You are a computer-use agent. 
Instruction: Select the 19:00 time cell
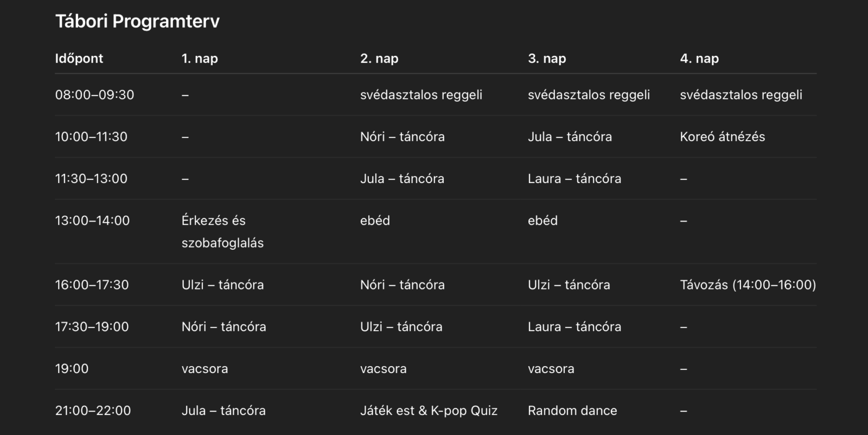coord(72,369)
